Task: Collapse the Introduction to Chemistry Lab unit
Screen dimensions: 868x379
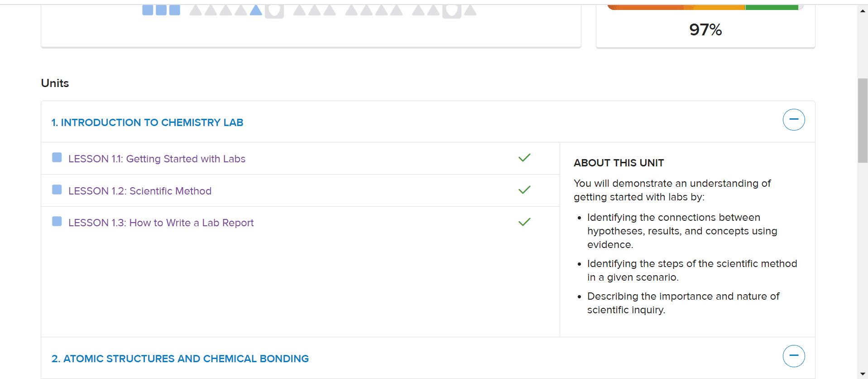Action: click(794, 120)
